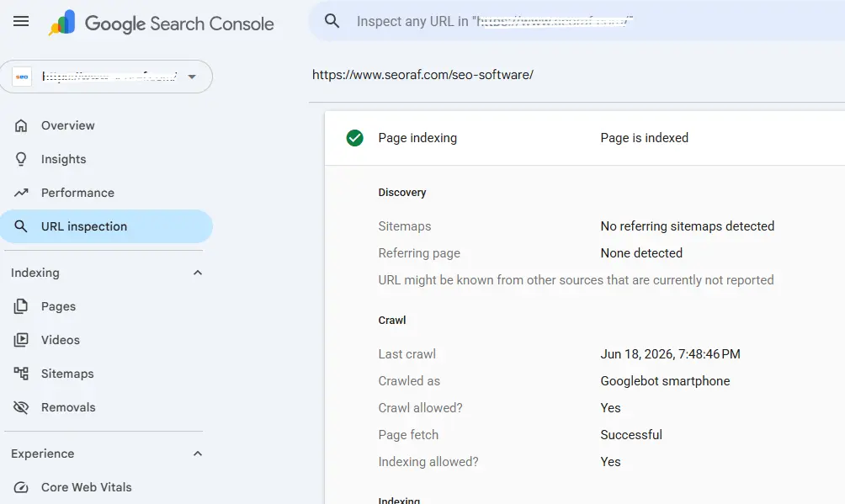Click the Insights lightbulb icon
This screenshot has width=845, height=504.
pyautogui.click(x=21, y=159)
